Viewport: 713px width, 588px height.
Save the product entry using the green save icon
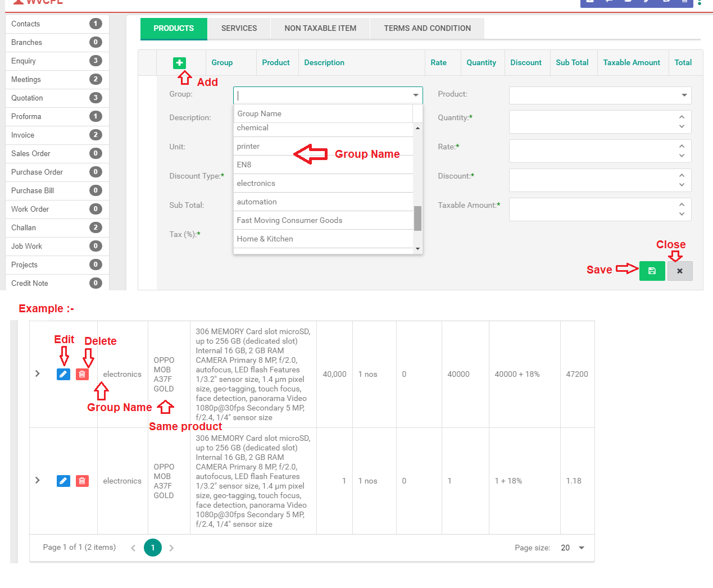coord(652,271)
